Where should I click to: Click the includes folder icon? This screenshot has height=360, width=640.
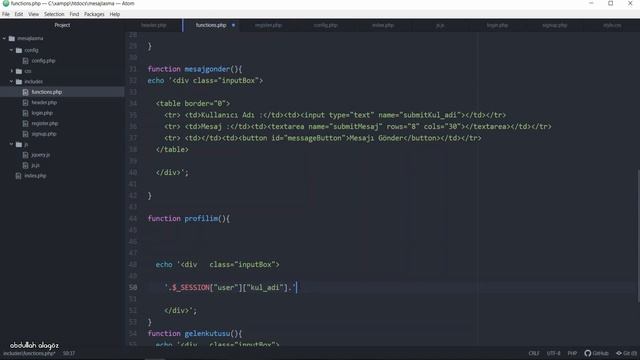coord(19,82)
